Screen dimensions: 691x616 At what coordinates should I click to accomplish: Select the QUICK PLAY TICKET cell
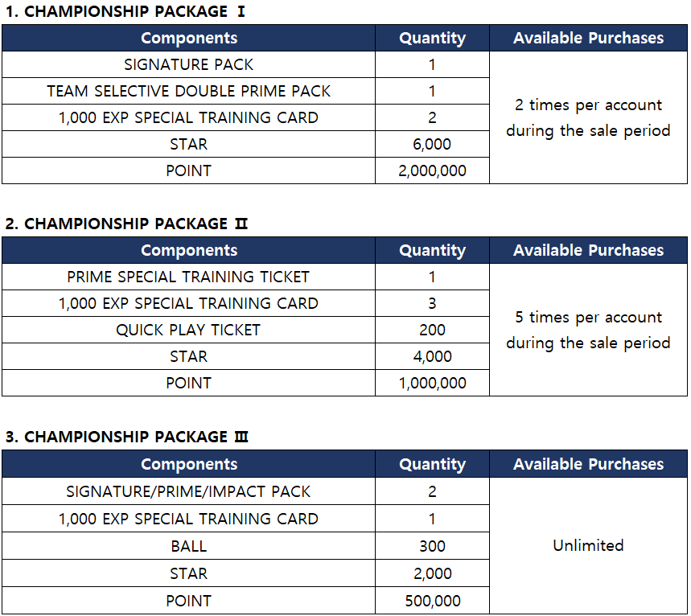(188, 330)
